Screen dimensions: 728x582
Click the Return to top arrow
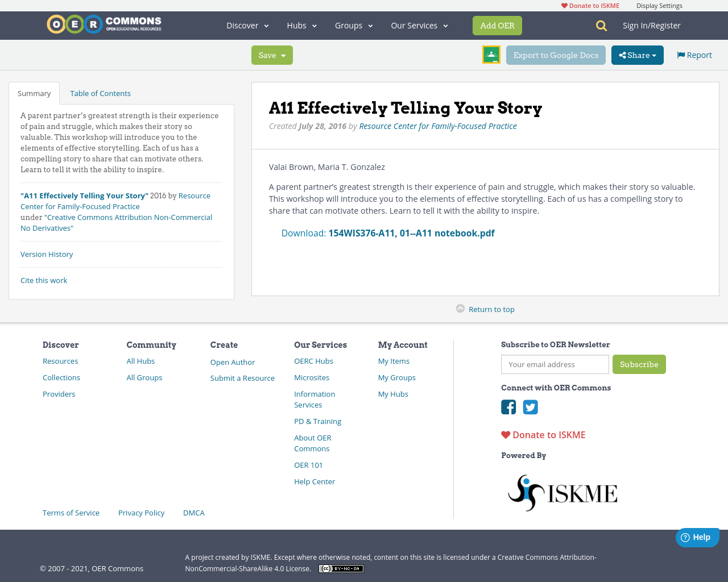pyautogui.click(x=460, y=307)
